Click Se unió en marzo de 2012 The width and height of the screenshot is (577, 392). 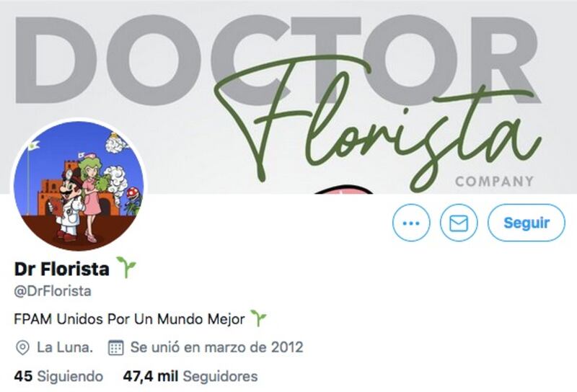point(217,347)
